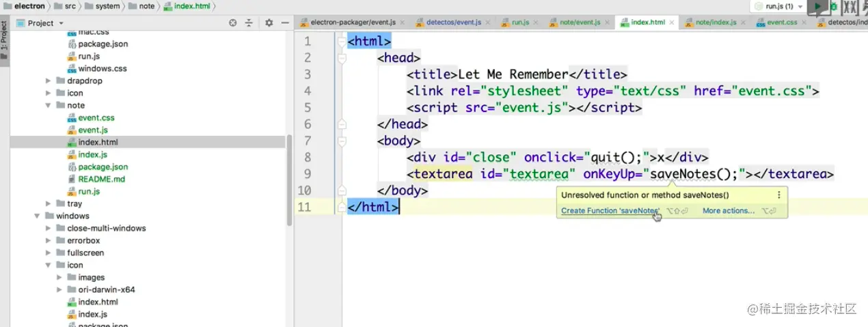Toggle fold marker at closing body line 10
This screenshot has width=868, height=327.
pyautogui.click(x=342, y=190)
